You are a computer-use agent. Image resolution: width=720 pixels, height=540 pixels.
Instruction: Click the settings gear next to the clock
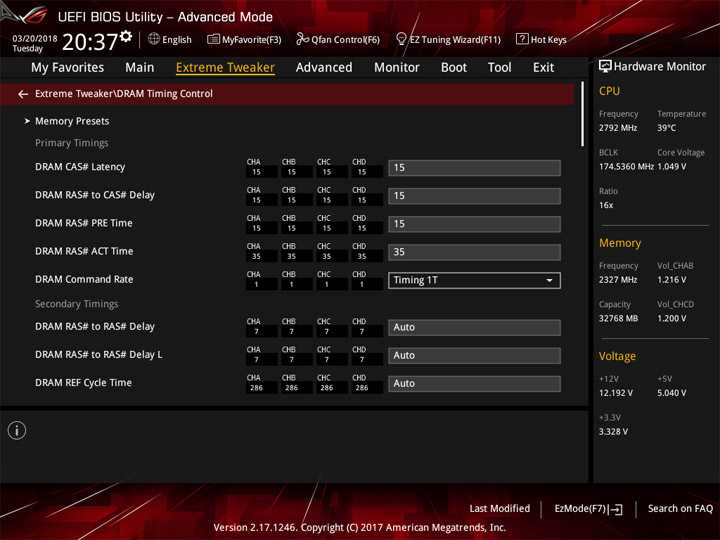click(x=126, y=36)
